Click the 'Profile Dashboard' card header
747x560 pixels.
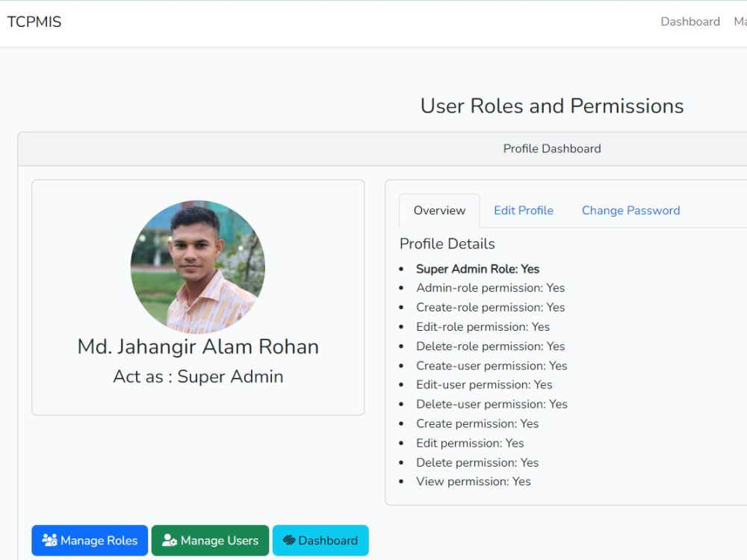(552, 149)
